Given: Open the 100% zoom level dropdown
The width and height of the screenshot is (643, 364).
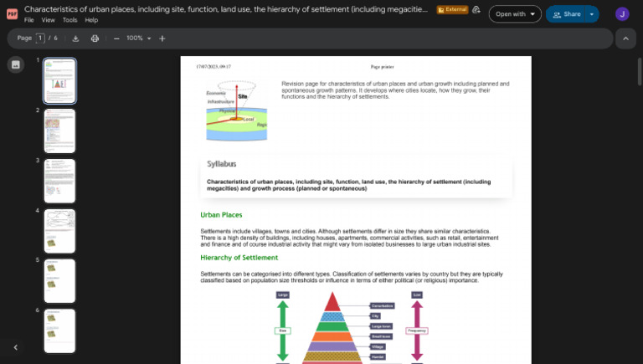Looking at the screenshot, I should 139,38.
